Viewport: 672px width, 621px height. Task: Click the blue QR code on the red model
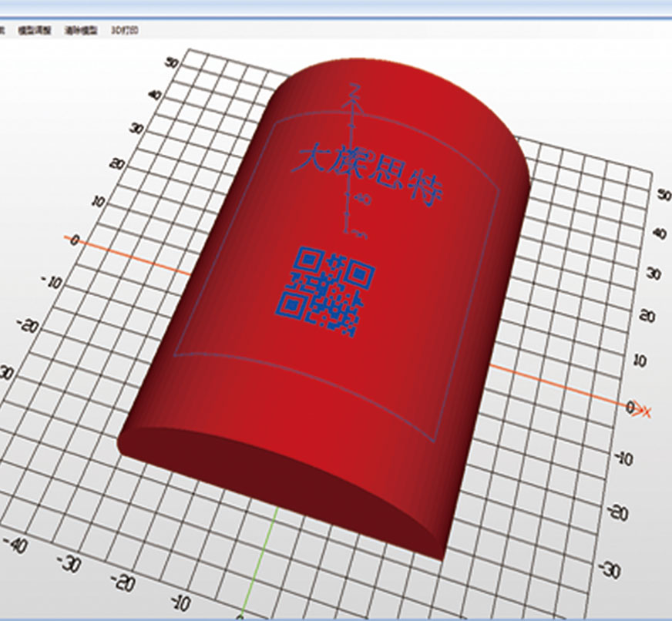point(324,291)
